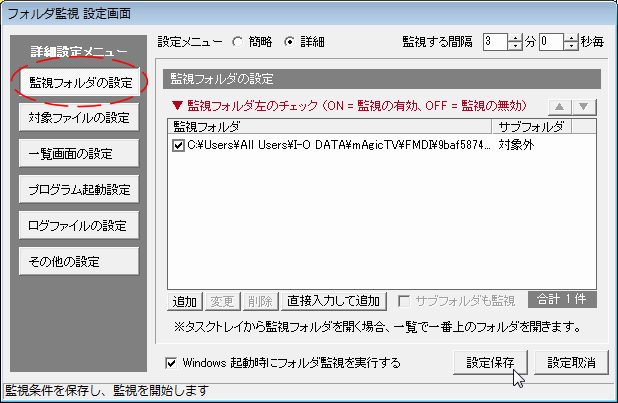Open プログラム起動設定 menu item

(x=78, y=189)
